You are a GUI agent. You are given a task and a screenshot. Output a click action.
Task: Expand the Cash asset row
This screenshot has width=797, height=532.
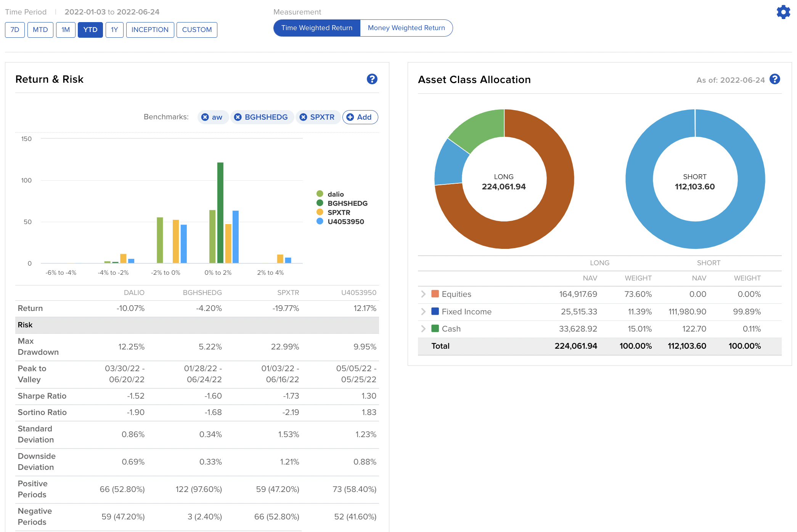click(x=423, y=328)
